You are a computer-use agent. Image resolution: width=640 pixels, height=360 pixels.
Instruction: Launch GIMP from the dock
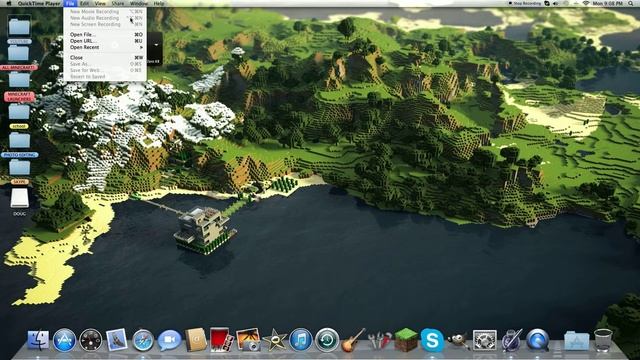(x=458, y=340)
